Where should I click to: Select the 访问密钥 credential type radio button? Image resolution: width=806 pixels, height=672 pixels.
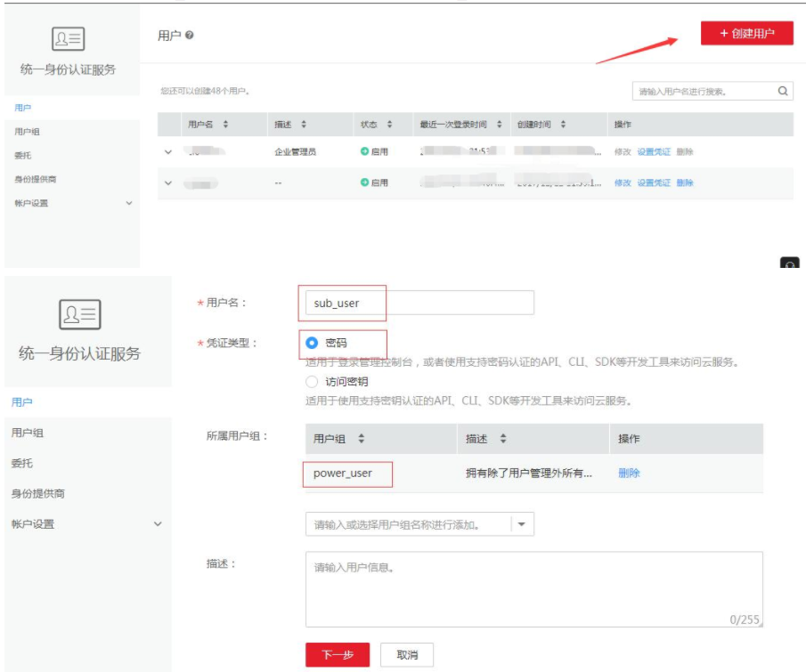(312, 382)
